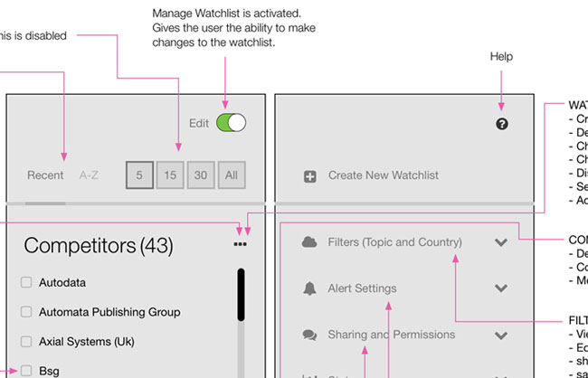
Task: Expand Sharing and Permissions chevron
Action: 501,335
